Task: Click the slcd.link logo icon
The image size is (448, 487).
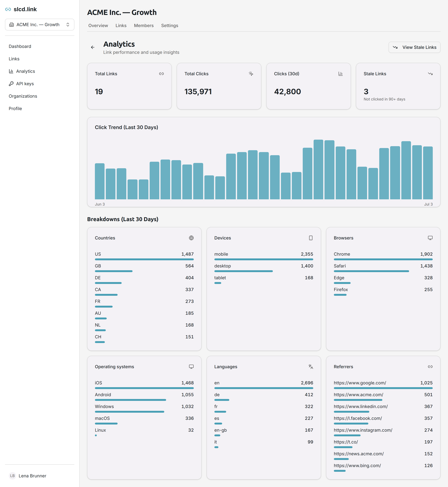Action: pyautogui.click(x=8, y=9)
